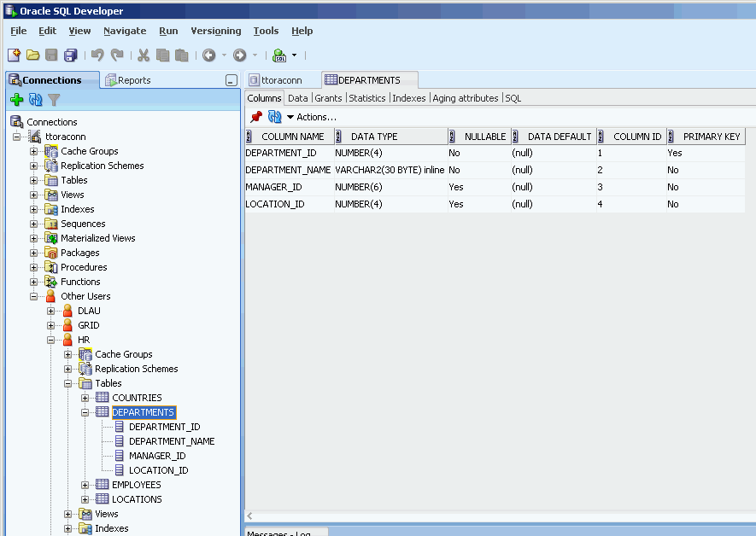Click the horizontal scrollbar left arrow

click(249, 516)
